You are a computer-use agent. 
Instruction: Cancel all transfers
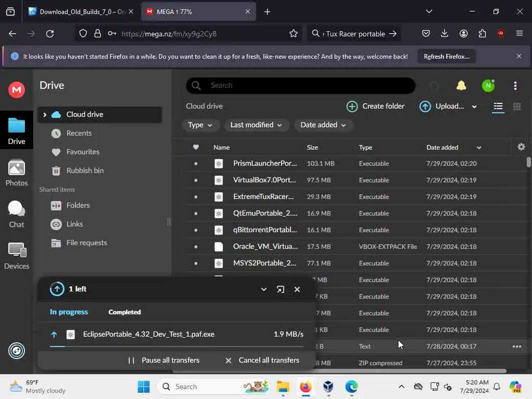click(262, 361)
